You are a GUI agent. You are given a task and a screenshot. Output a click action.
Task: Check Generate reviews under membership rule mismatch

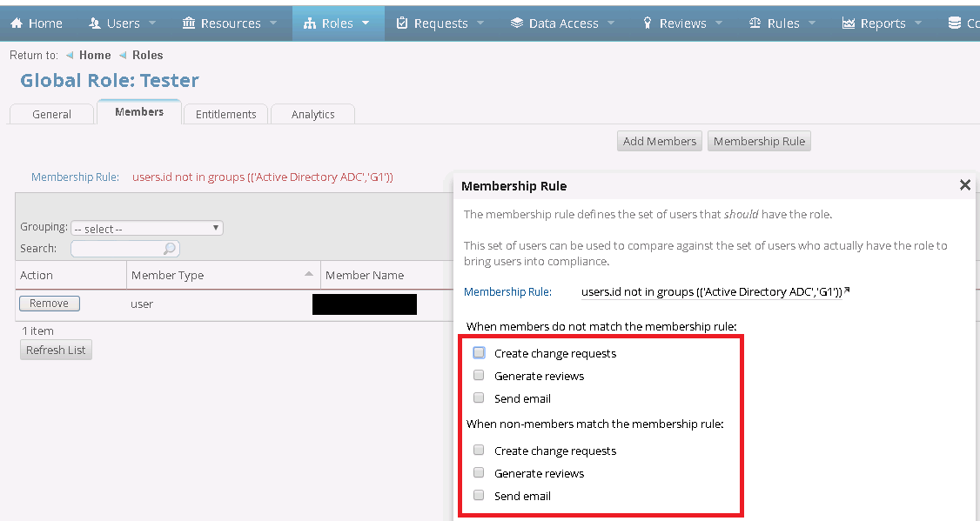pos(479,375)
